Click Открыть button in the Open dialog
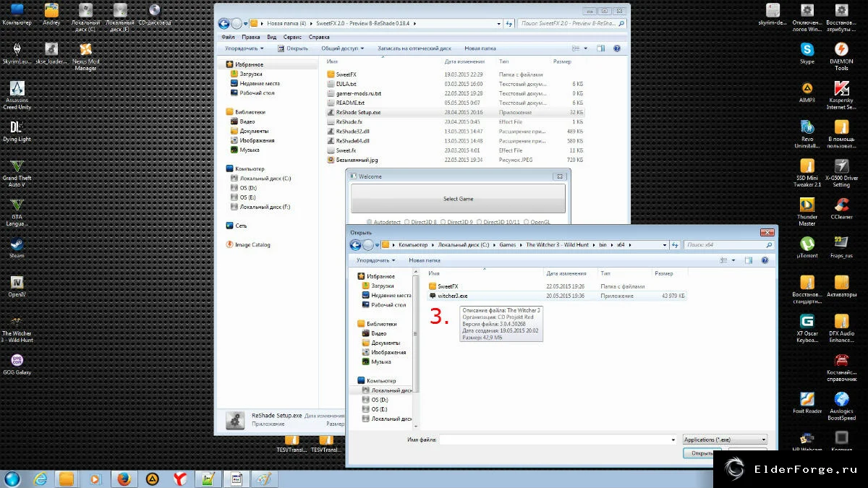Image resolution: width=868 pixels, height=488 pixels. [x=702, y=453]
